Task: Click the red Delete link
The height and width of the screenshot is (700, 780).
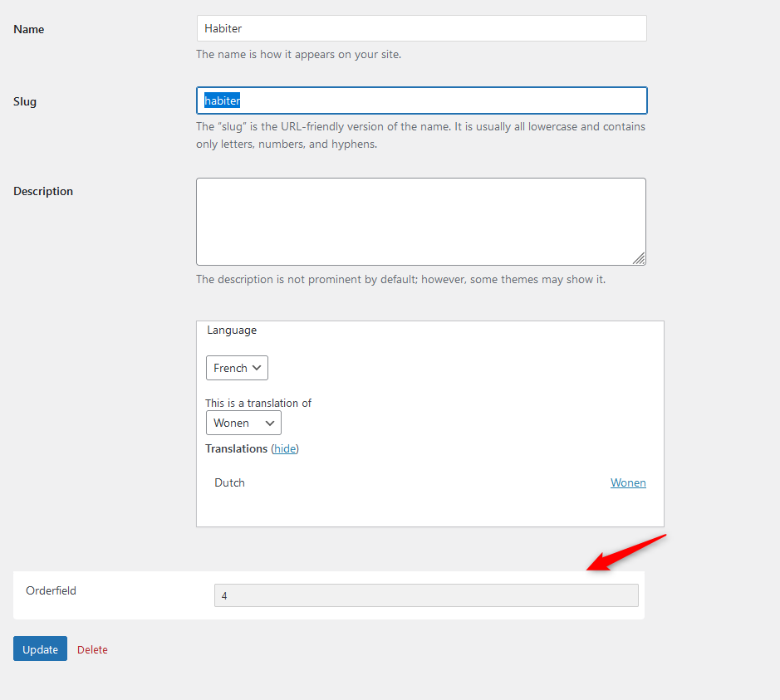Action: point(92,650)
